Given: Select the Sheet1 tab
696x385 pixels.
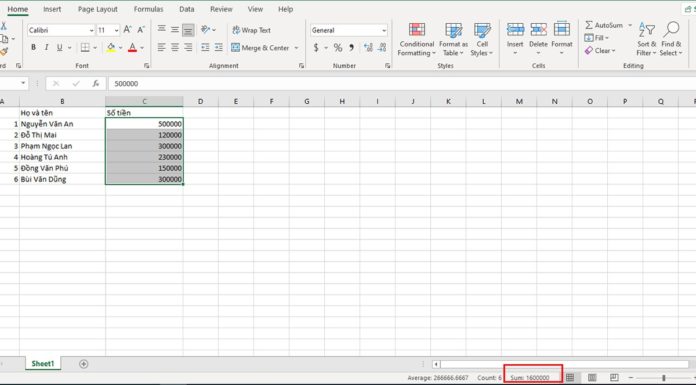Looking at the screenshot, I should point(43,364).
